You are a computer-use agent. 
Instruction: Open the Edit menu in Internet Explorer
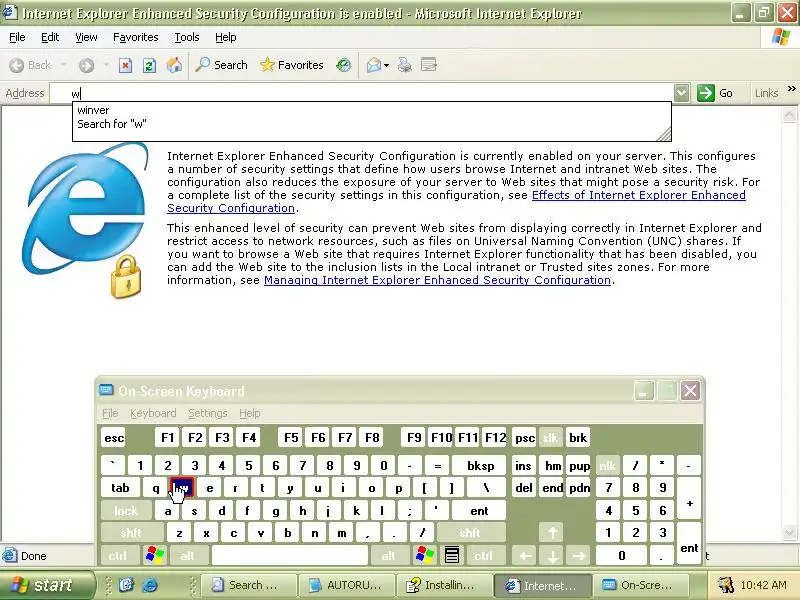click(50, 37)
